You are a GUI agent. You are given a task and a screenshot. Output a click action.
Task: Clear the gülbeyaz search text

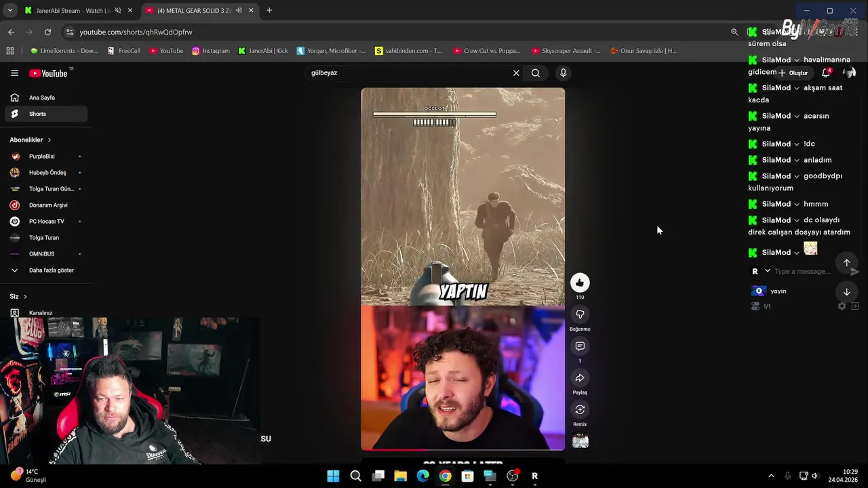516,73
